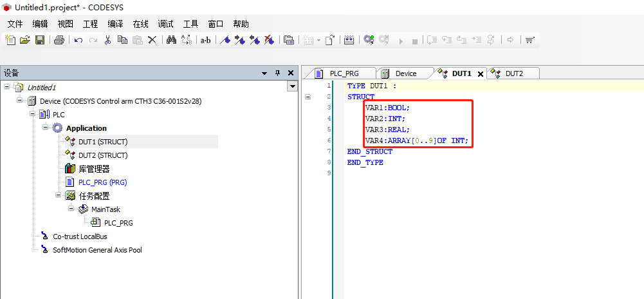Save the project with the floppy icon
The image size is (644, 299).
40,40
